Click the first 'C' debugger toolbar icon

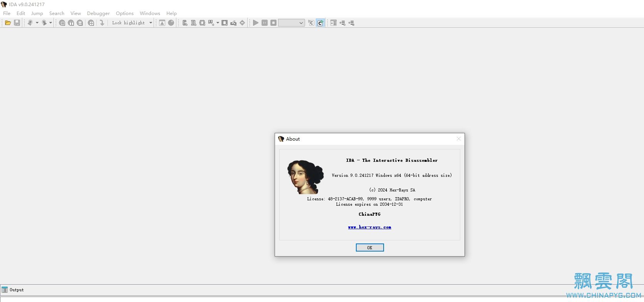(x=311, y=23)
